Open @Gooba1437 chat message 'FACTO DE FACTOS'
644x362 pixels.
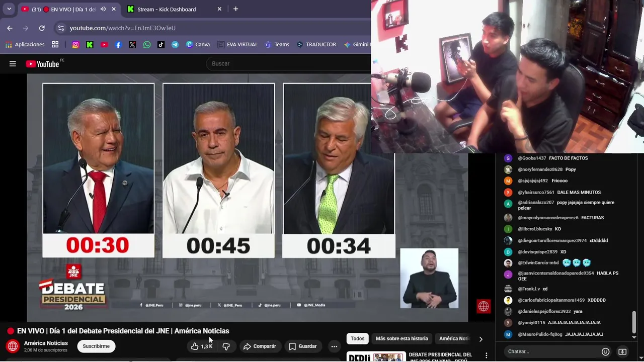[x=552, y=158]
